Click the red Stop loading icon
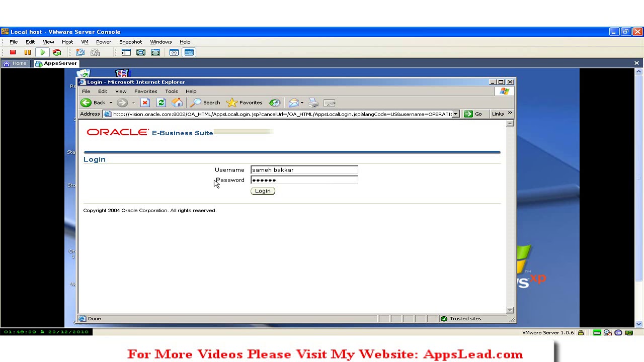 (x=145, y=103)
